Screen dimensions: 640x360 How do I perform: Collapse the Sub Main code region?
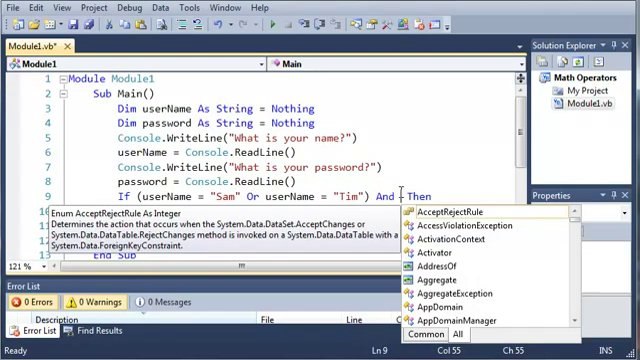point(63,94)
